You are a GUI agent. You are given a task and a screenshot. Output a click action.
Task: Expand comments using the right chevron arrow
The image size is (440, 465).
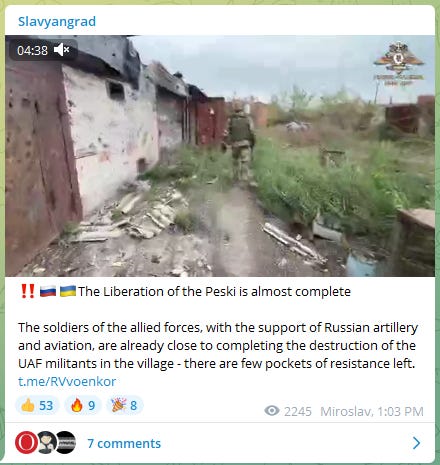point(416,443)
